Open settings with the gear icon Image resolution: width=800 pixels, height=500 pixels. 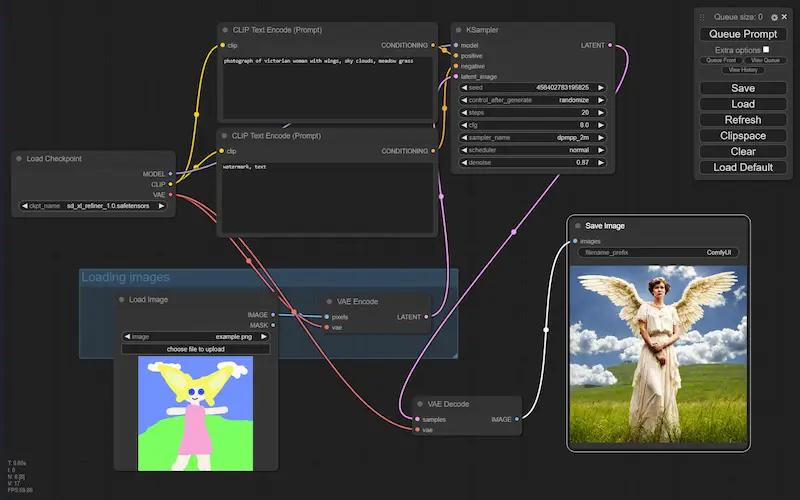coord(774,17)
